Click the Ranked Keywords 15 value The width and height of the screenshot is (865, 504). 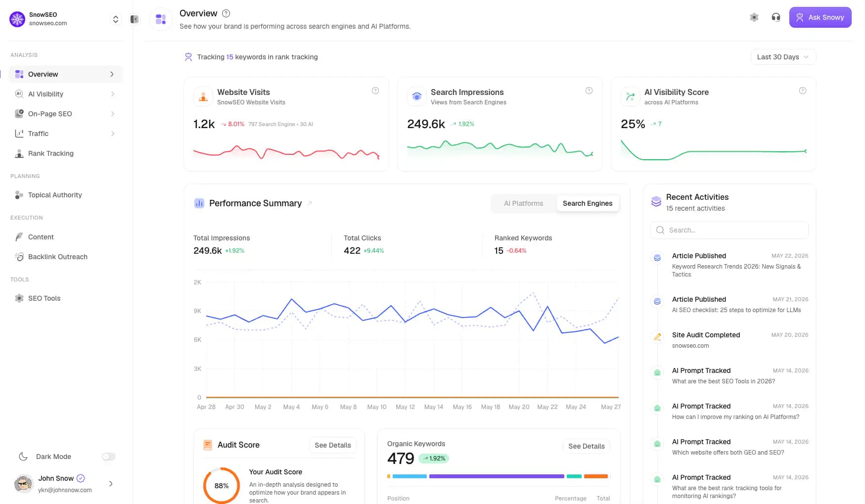(499, 251)
